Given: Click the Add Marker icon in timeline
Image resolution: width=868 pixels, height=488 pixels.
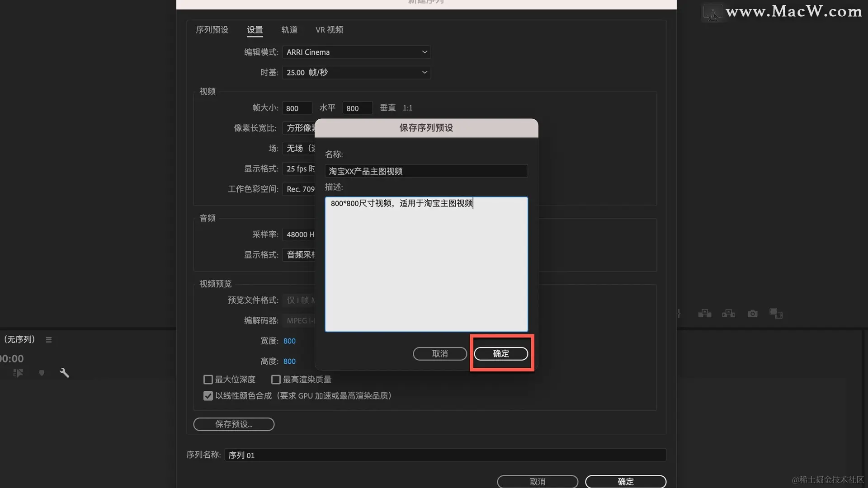Looking at the screenshot, I should tap(42, 373).
